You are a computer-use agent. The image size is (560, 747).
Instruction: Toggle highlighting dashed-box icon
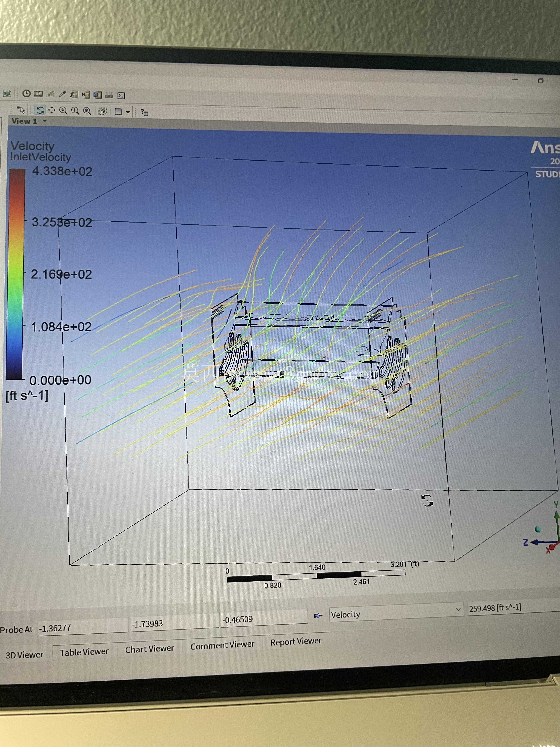102,112
